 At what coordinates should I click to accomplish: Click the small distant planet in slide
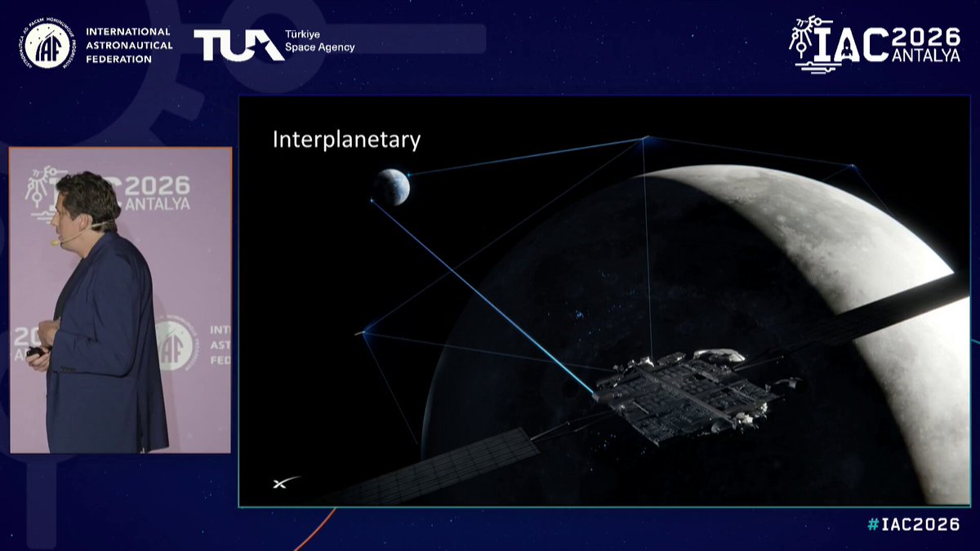(x=391, y=187)
